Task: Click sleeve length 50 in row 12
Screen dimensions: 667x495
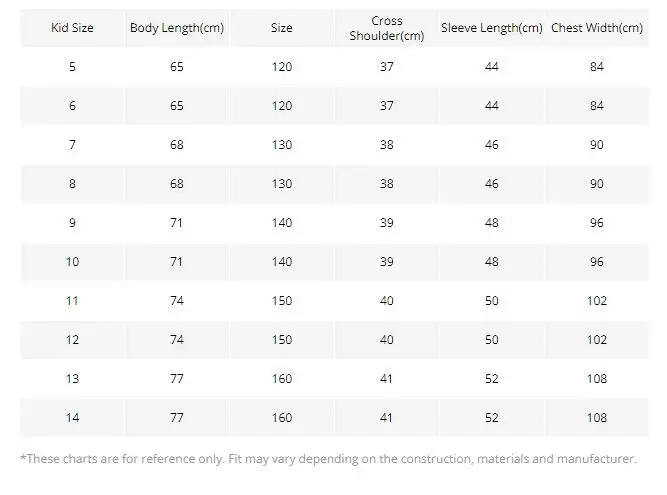Action: (492, 340)
